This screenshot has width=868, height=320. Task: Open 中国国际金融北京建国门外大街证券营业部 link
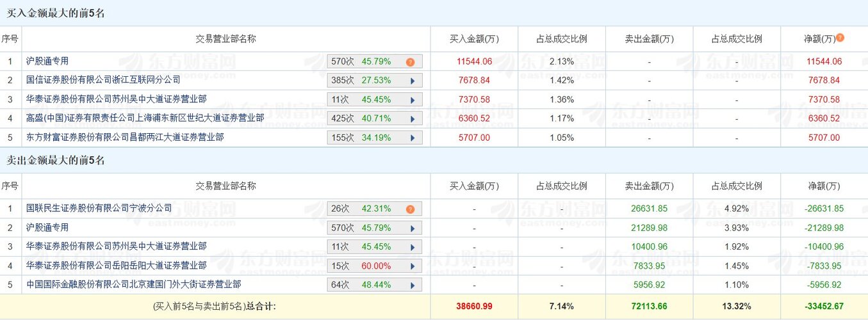[x=133, y=284]
